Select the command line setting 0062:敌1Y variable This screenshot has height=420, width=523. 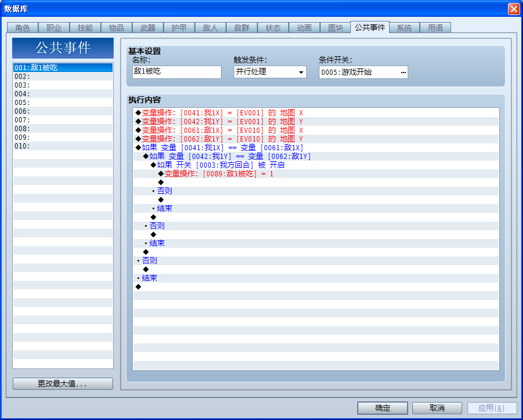[316, 139]
